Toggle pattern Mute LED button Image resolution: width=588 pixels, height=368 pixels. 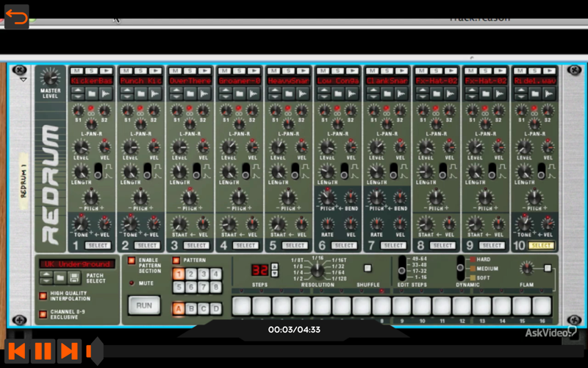click(x=132, y=283)
